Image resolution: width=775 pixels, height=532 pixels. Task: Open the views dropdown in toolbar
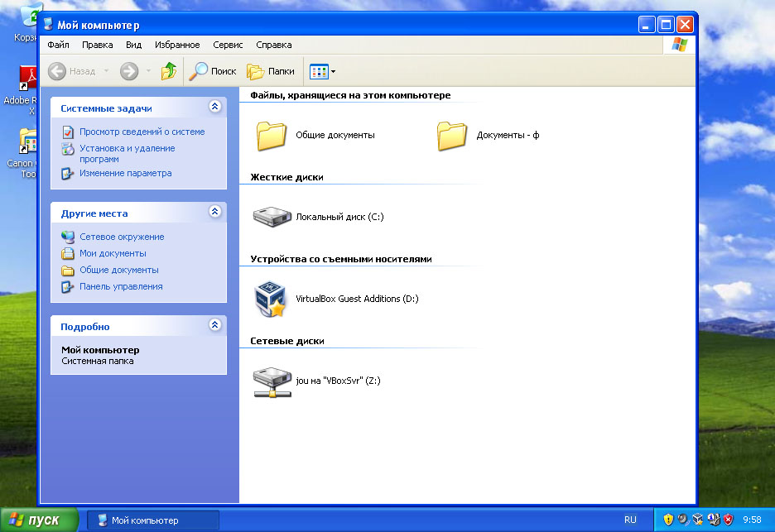click(322, 71)
